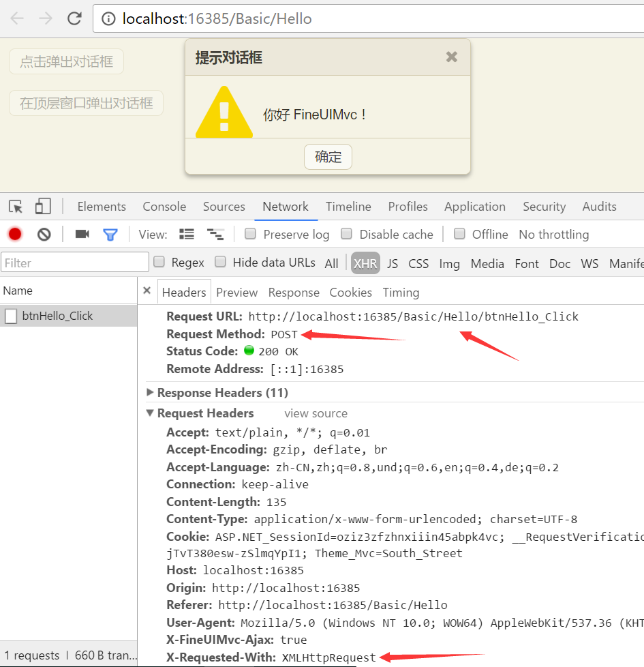
Task: Close the 提示对话框 dialog with X
Action: pos(451,57)
